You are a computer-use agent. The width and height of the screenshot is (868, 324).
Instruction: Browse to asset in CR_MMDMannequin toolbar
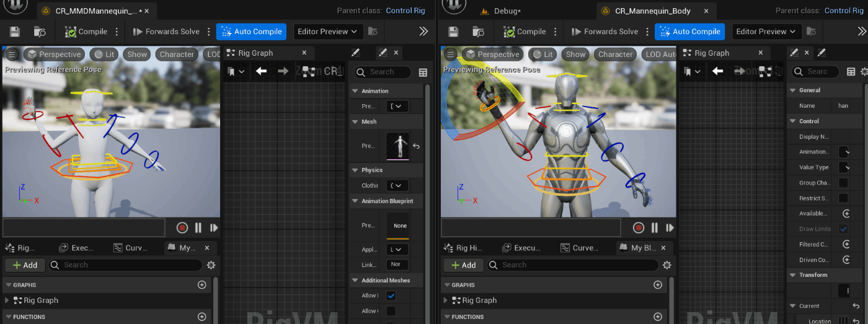pyautogui.click(x=40, y=32)
